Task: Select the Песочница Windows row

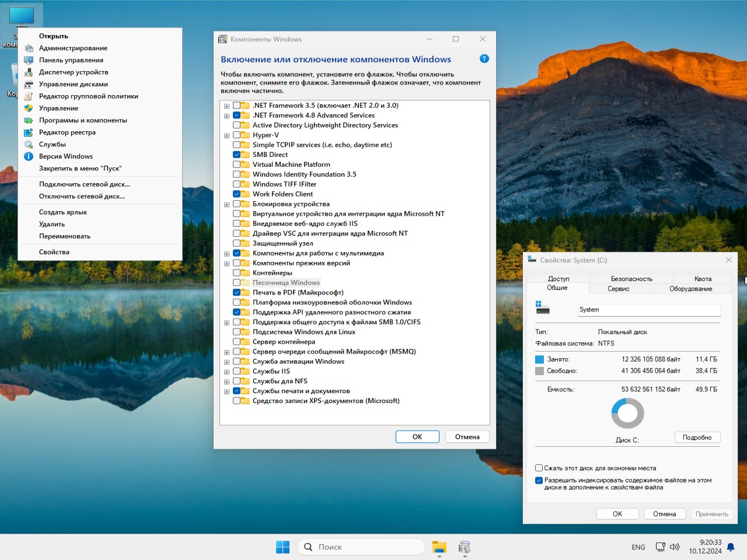Action: 286,282
